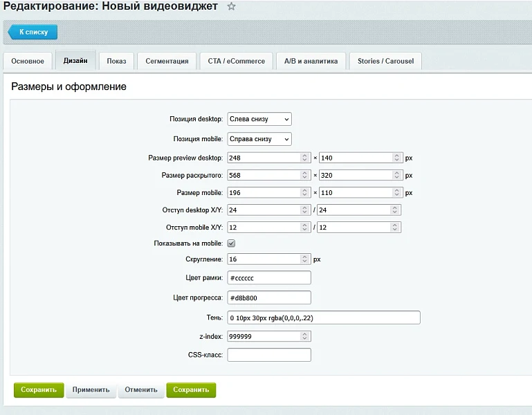Decrease desktop preview height spinner arrow
Image resolution: width=532 pixels, height=415 pixels.
[396, 160]
